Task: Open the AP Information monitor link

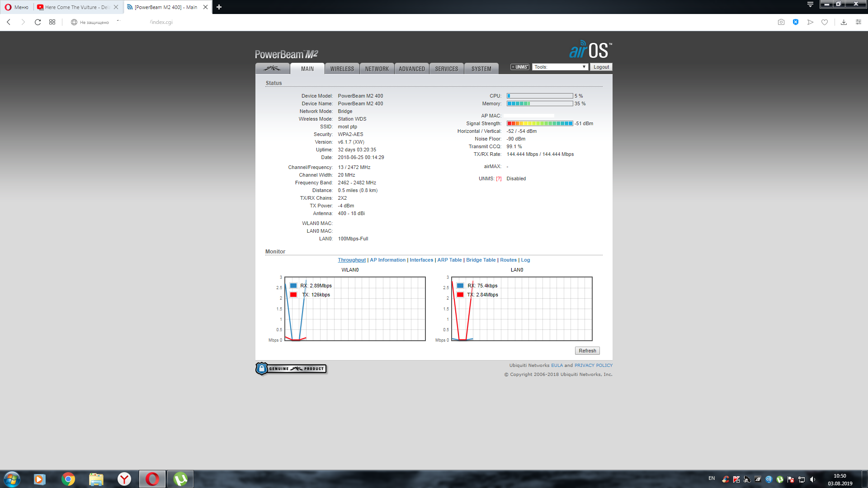Action: 387,260
